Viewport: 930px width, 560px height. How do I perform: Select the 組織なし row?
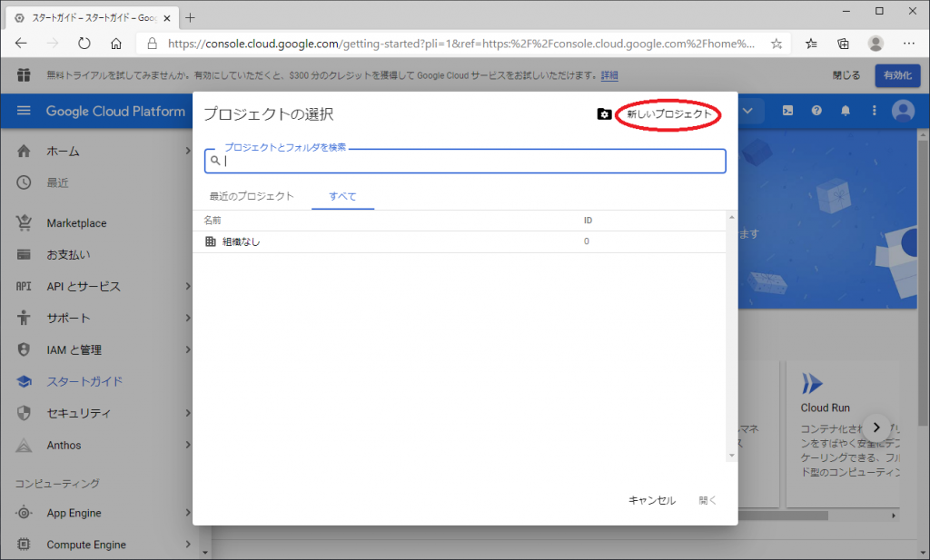pos(242,241)
